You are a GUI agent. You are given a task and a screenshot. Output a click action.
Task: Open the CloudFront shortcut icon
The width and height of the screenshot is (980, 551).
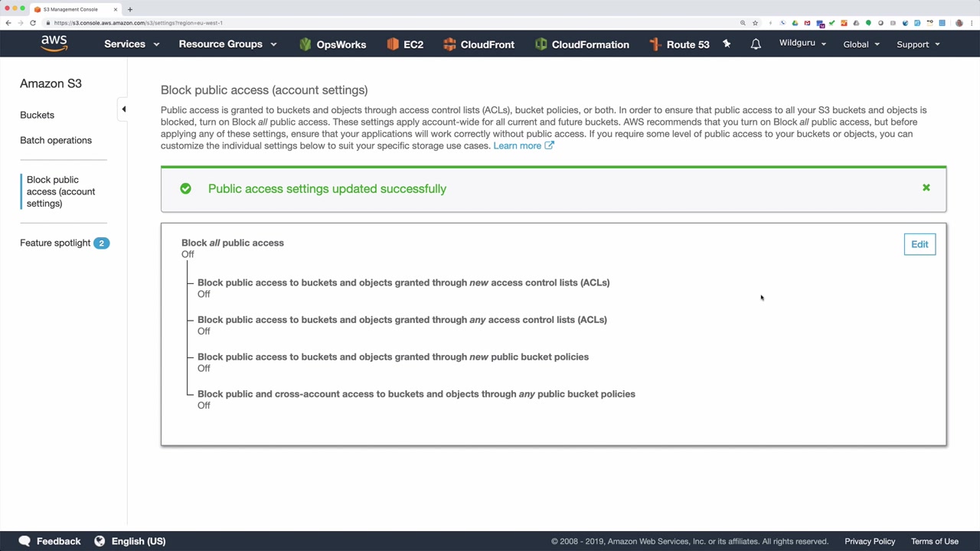(x=449, y=44)
